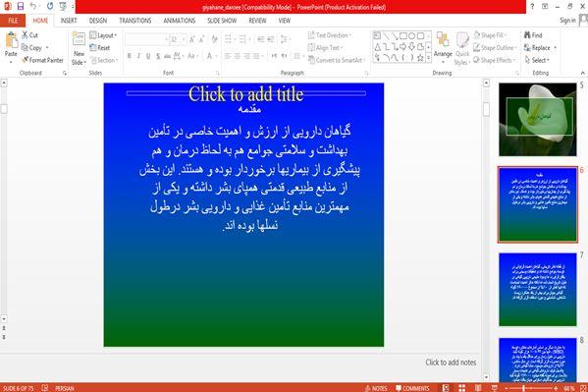Open the font size dropdown

(x=183, y=39)
